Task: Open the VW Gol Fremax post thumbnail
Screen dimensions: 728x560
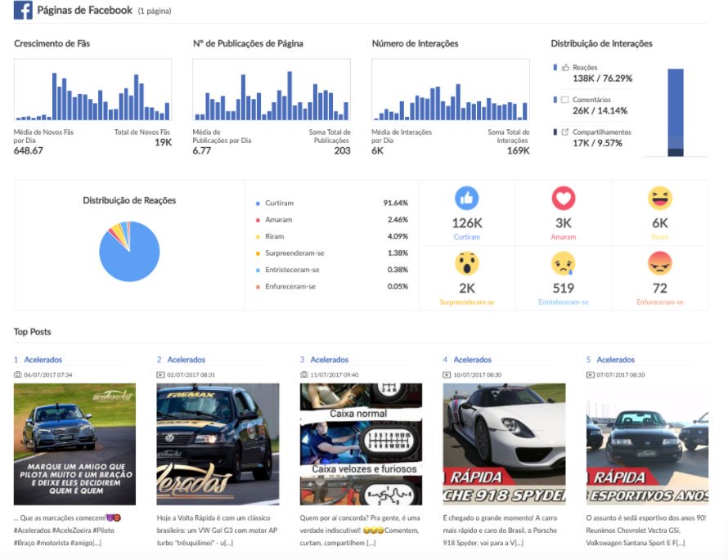Action: point(218,444)
